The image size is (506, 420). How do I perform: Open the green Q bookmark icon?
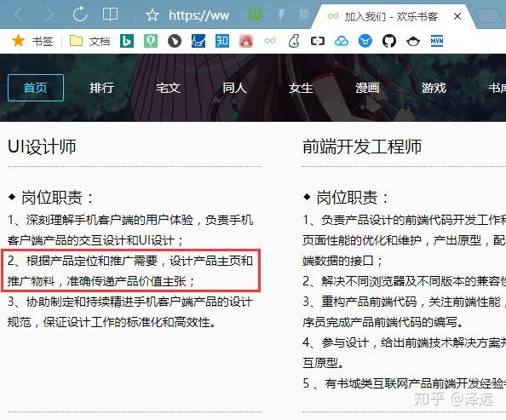pyautogui.click(x=151, y=41)
